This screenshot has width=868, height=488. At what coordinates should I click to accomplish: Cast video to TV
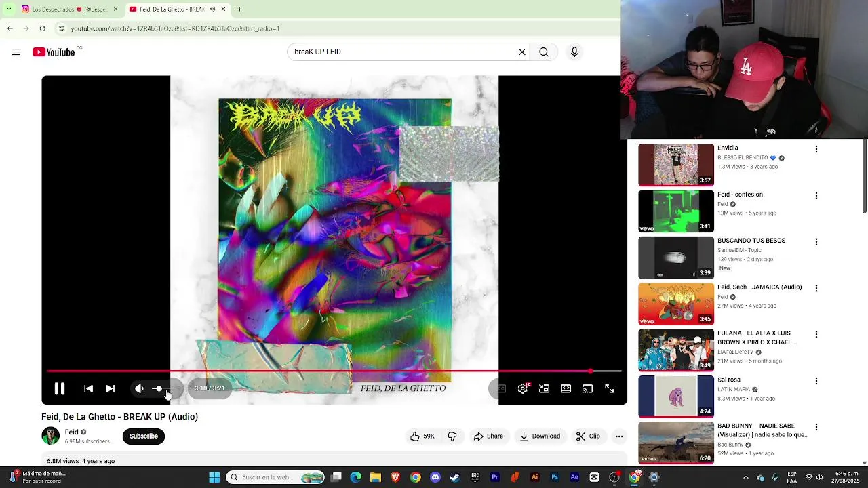tap(587, 388)
